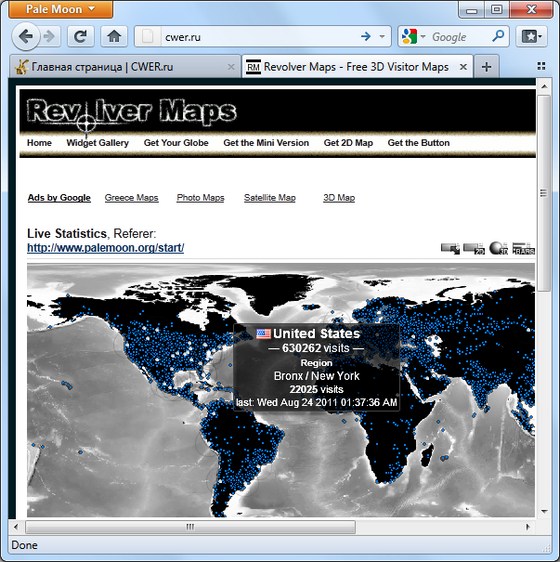
Task: Open the Widget Gallery menu item
Action: click(x=98, y=143)
